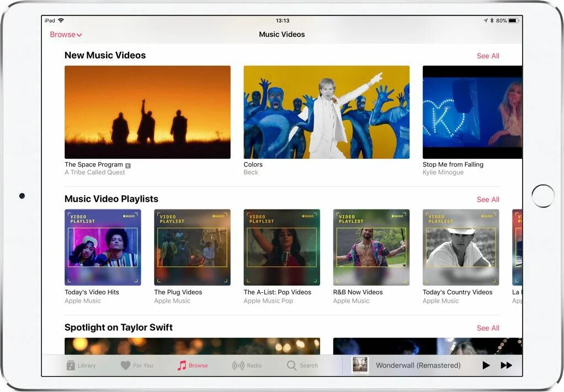Viewport: 564px width, 392px height.
Task: Select the Browse tab in bottom bar
Action: click(x=193, y=366)
